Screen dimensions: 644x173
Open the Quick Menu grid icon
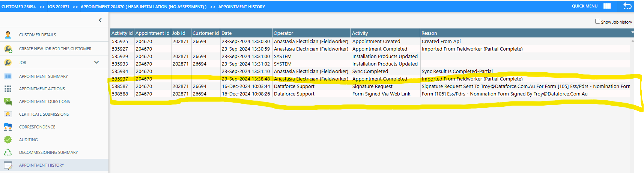[607, 6]
